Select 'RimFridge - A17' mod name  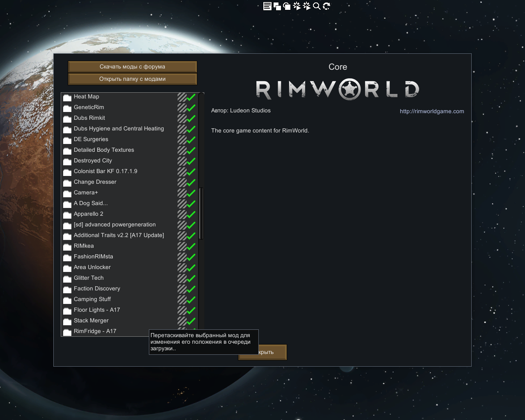(95, 331)
